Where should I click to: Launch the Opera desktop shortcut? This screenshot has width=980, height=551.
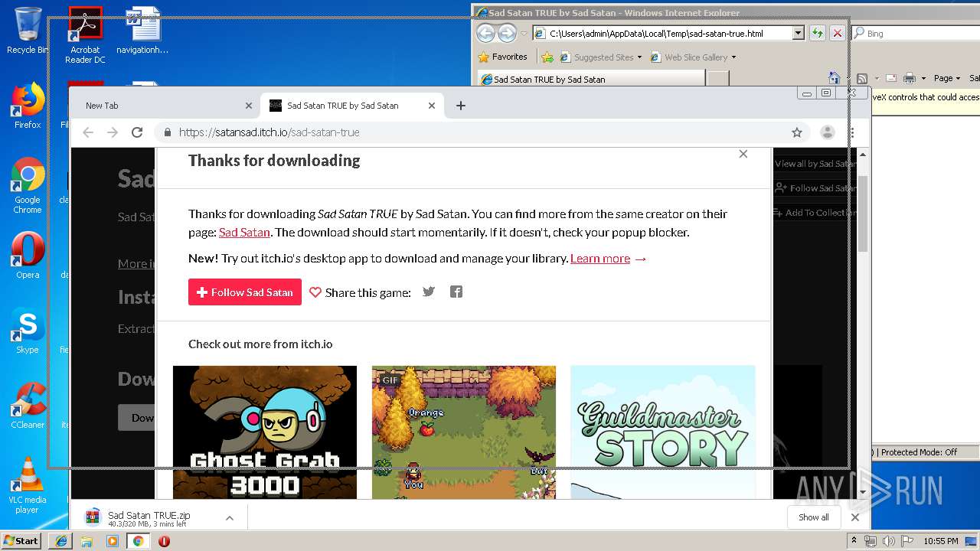pyautogui.click(x=28, y=256)
